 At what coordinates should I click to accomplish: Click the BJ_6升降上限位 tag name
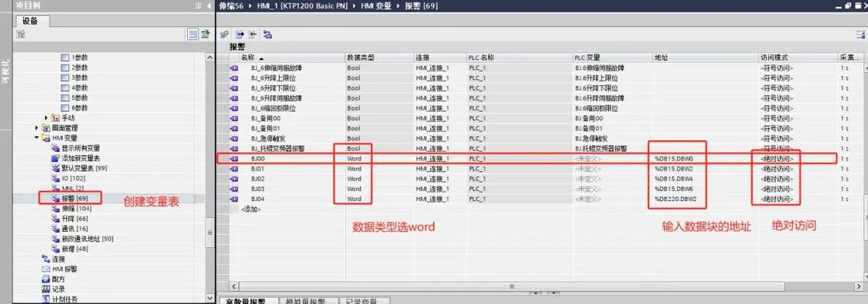[274, 78]
